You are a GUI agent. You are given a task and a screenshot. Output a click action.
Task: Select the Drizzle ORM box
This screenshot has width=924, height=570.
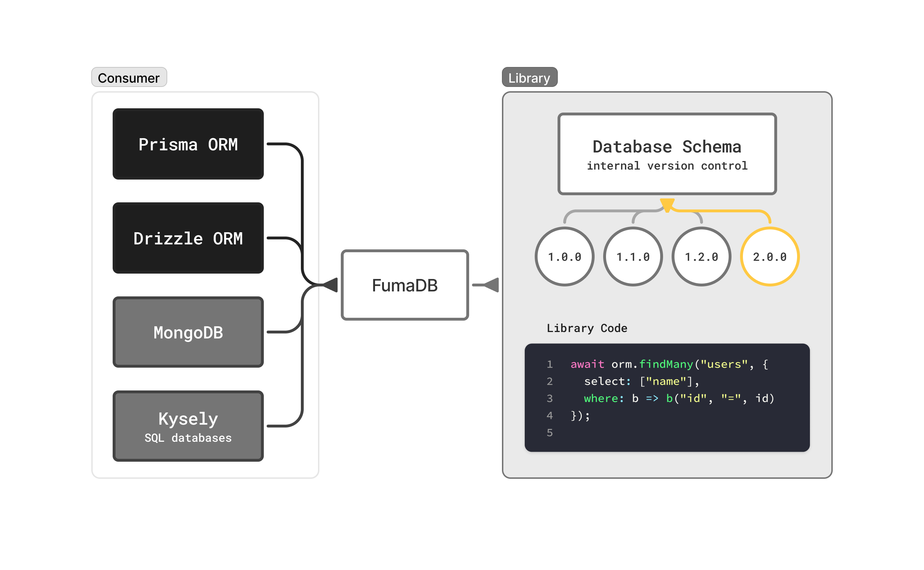[x=188, y=238]
